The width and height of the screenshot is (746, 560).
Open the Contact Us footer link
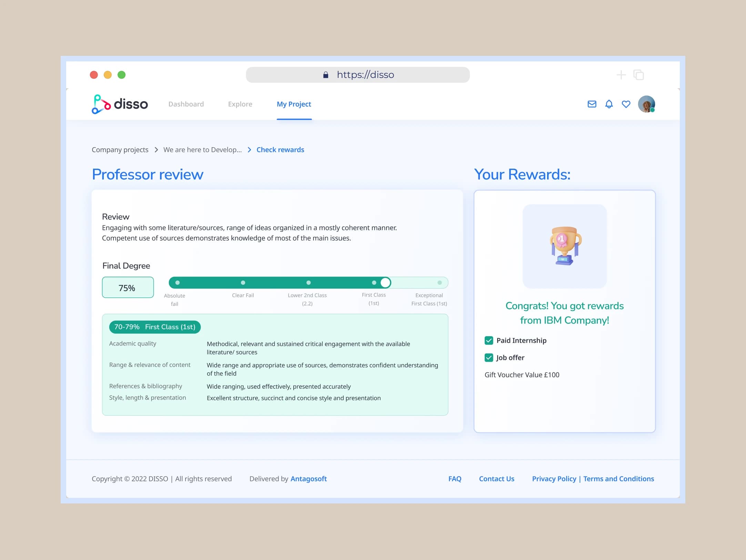pos(496,479)
